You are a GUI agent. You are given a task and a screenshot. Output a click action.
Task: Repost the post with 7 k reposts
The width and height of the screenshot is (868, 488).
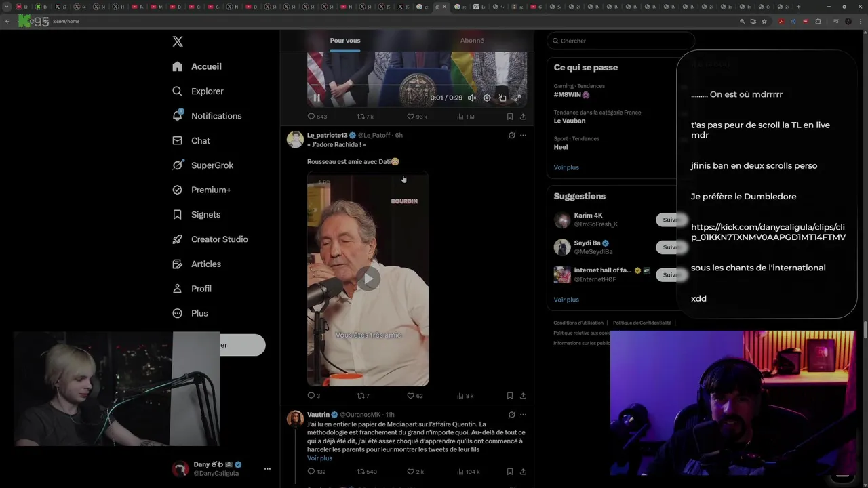[x=366, y=117]
